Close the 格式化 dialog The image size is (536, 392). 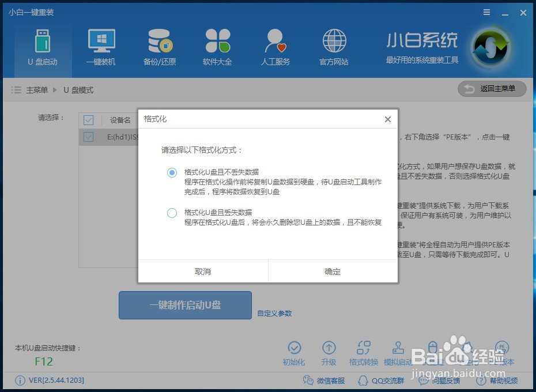(388, 119)
